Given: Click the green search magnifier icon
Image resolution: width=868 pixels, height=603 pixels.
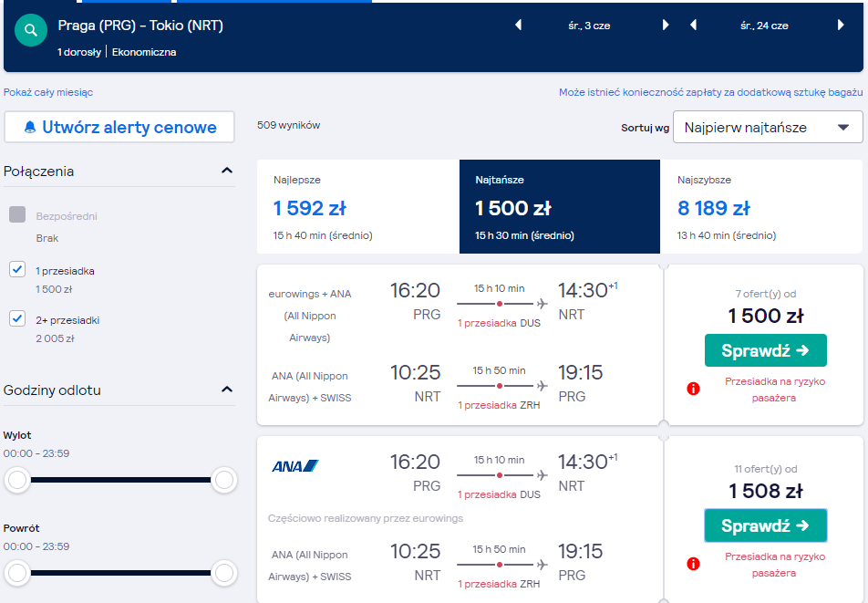Looking at the screenshot, I should 31,30.
